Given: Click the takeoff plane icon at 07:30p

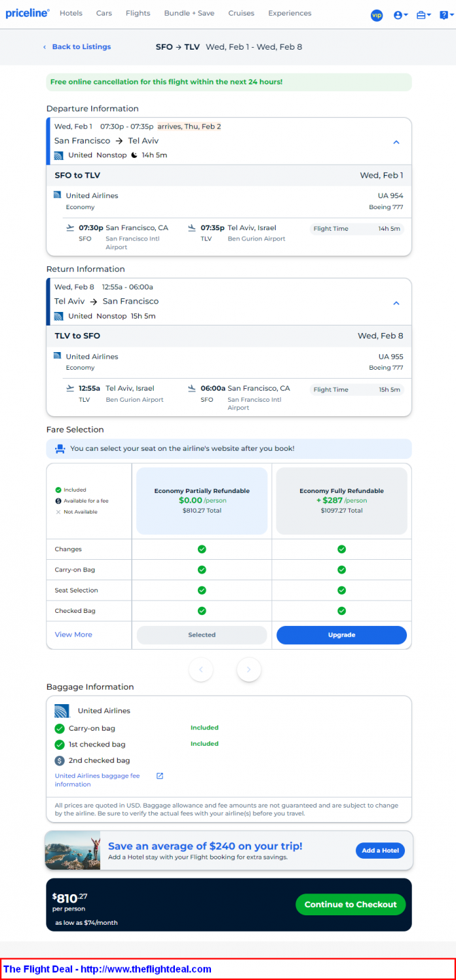Looking at the screenshot, I should click(69, 227).
